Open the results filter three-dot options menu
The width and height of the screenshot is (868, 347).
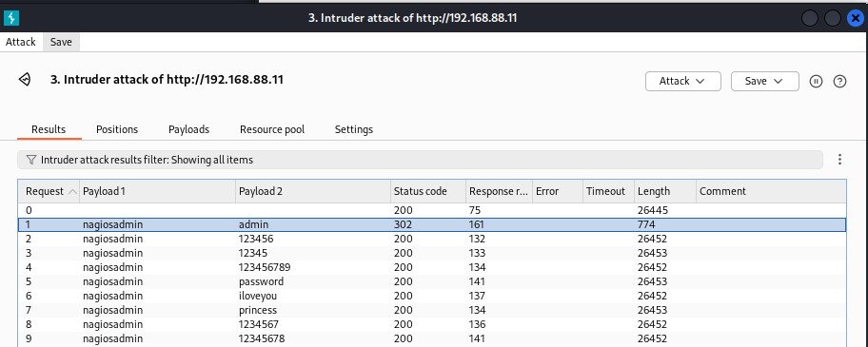click(839, 160)
